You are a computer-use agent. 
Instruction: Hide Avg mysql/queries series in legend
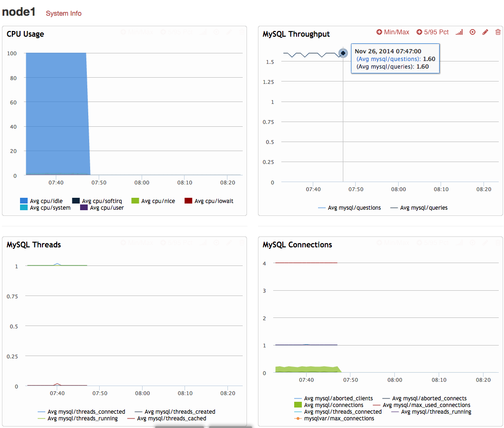click(x=423, y=208)
